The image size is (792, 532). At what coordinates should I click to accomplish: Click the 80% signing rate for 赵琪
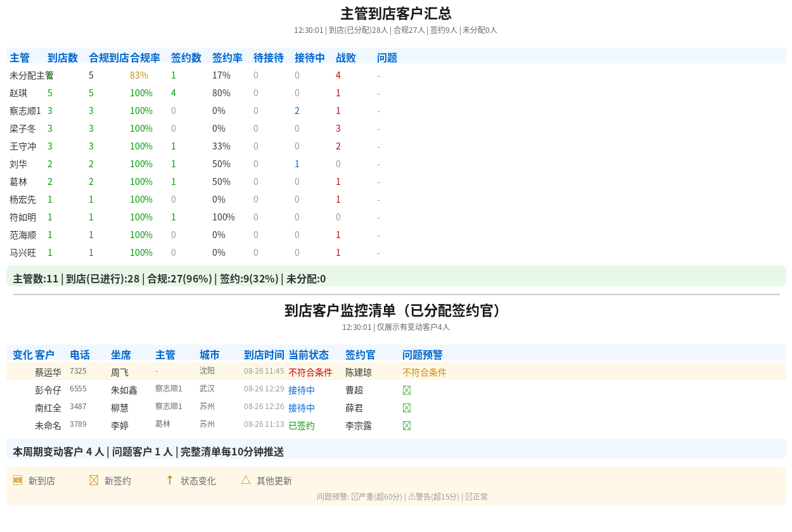[221, 93]
